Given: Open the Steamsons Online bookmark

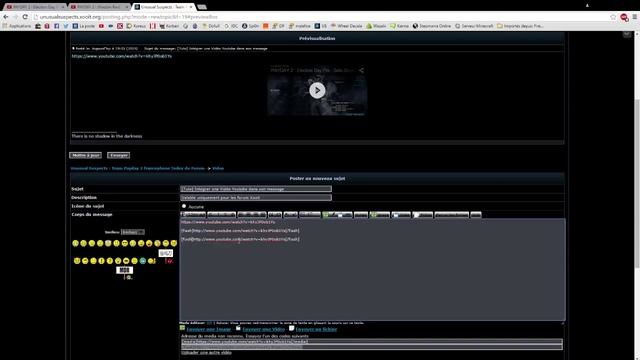Looking at the screenshot, I should point(432,26).
